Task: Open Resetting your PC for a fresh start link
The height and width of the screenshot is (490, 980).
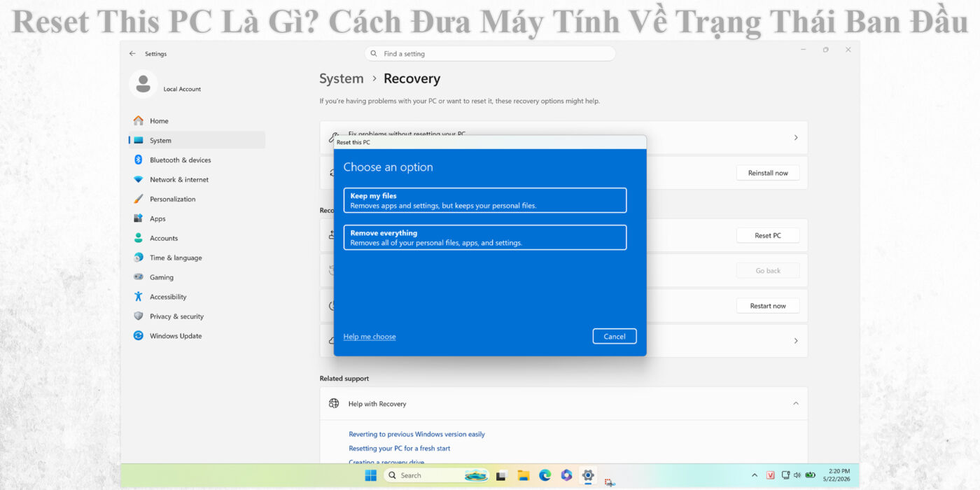Action: tap(399, 448)
